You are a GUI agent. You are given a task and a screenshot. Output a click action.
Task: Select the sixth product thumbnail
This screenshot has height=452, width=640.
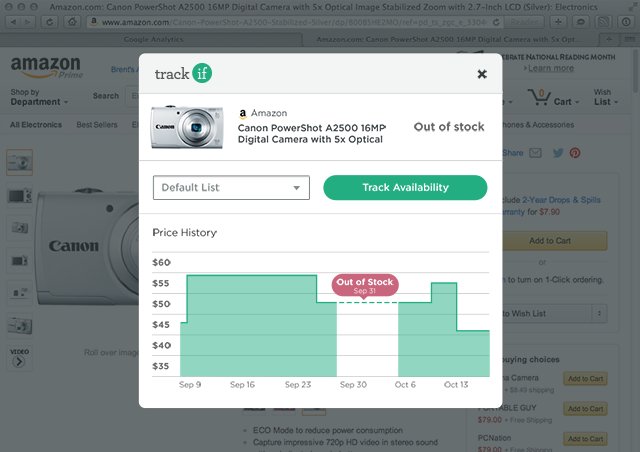pyautogui.click(x=19, y=325)
